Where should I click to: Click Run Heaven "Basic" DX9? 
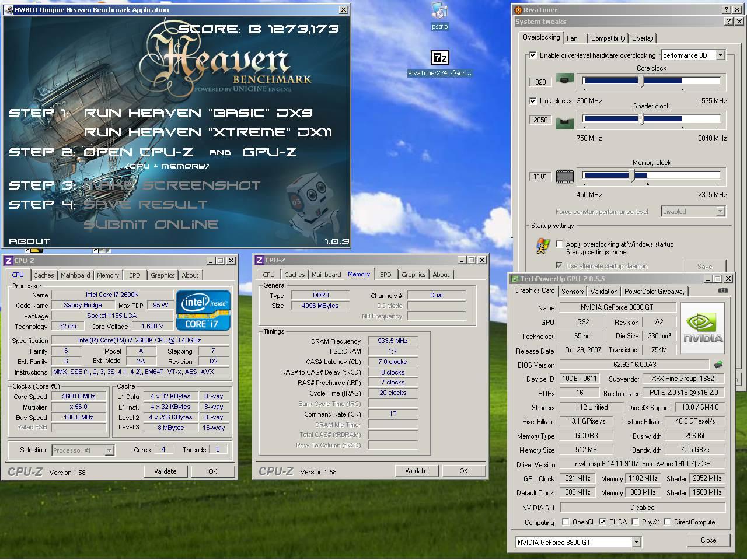pos(198,113)
